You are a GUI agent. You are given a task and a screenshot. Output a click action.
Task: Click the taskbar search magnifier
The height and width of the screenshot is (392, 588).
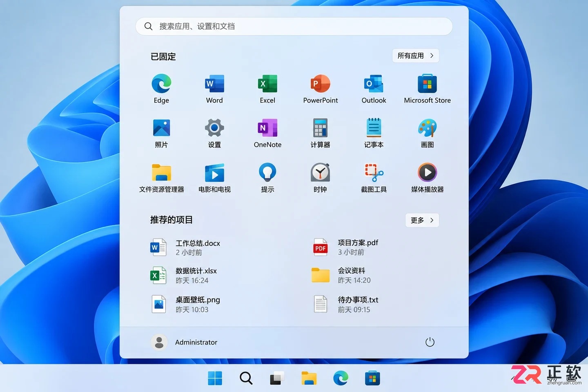pos(246,378)
